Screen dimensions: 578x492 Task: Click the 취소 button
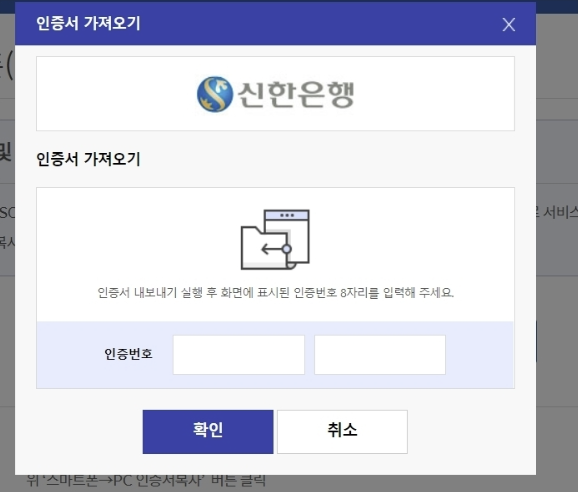tap(342, 432)
